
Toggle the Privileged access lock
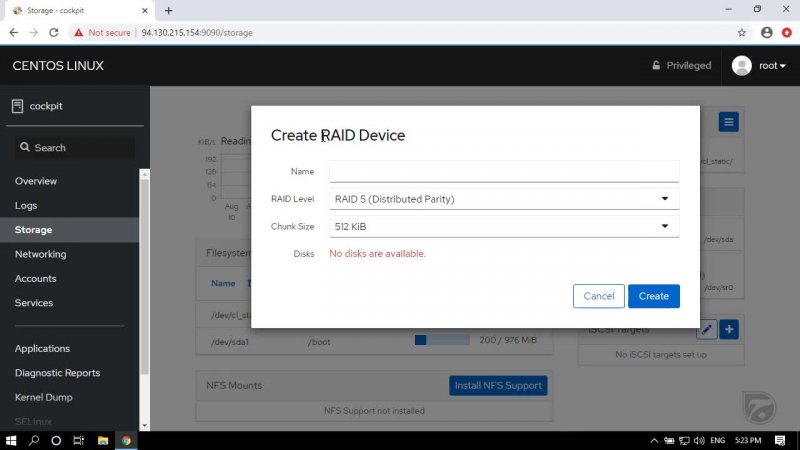(x=681, y=66)
